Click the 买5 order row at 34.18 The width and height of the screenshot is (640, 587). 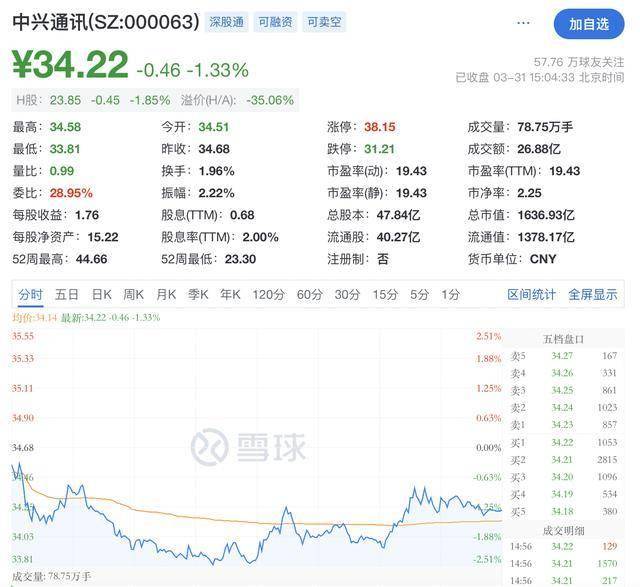563,511
